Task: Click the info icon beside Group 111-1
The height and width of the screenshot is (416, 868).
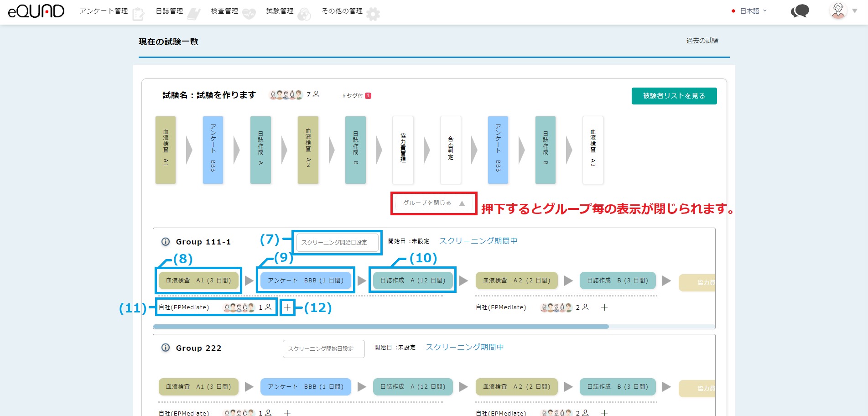Action: 166,242
